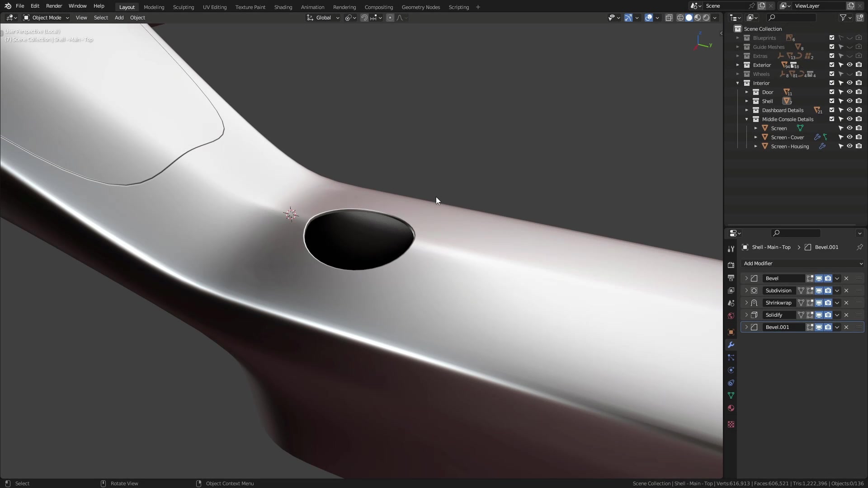Click the outliner search field
Screen dimensions: 868x488
(x=791, y=18)
